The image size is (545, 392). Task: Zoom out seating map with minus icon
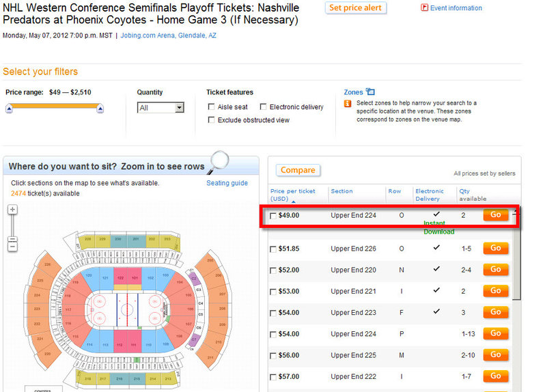tap(12, 247)
